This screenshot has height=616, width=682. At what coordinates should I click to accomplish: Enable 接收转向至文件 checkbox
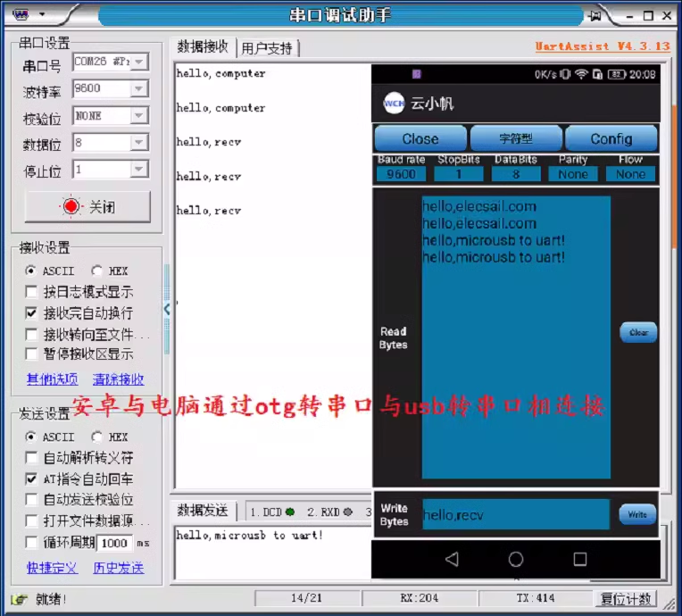[31, 334]
